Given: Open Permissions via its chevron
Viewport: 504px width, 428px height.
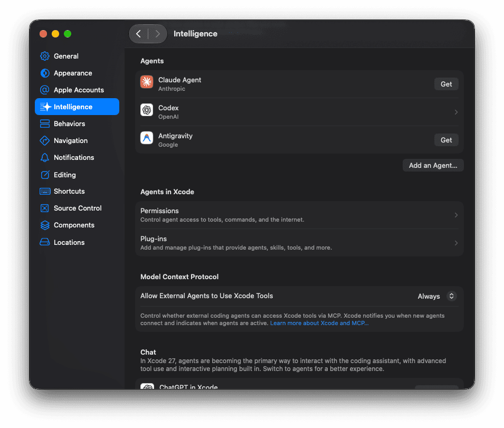Looking at the screenshot, I should point(456,215).
